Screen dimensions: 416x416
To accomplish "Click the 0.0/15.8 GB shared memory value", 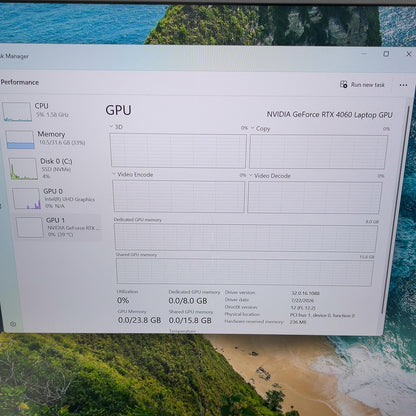I will click(190, 320).
